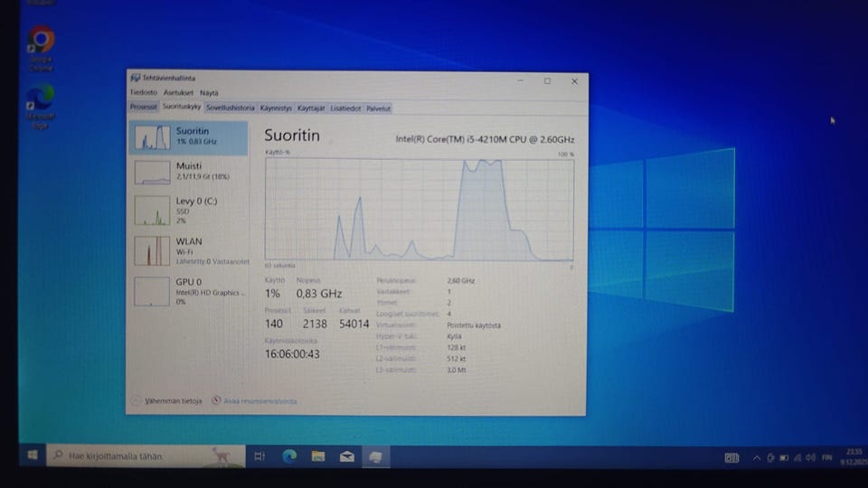Image resolution: width=868 pixels, height=488 pixels.
Task: Open the taskbar clock and date
Action: coord(854,457)
